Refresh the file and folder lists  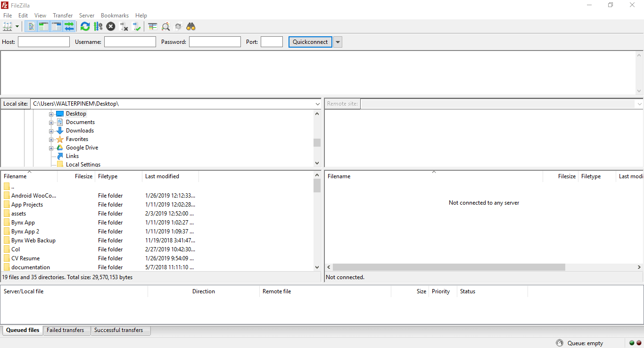(85, 26)
